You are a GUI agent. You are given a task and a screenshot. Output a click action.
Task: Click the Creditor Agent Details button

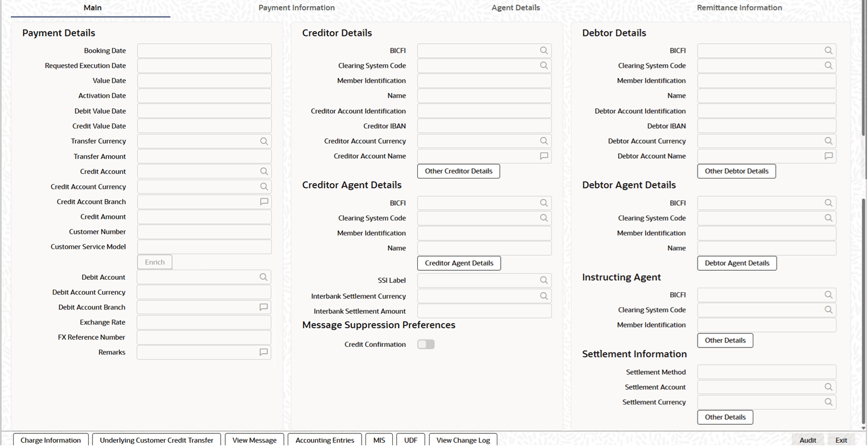459,263
